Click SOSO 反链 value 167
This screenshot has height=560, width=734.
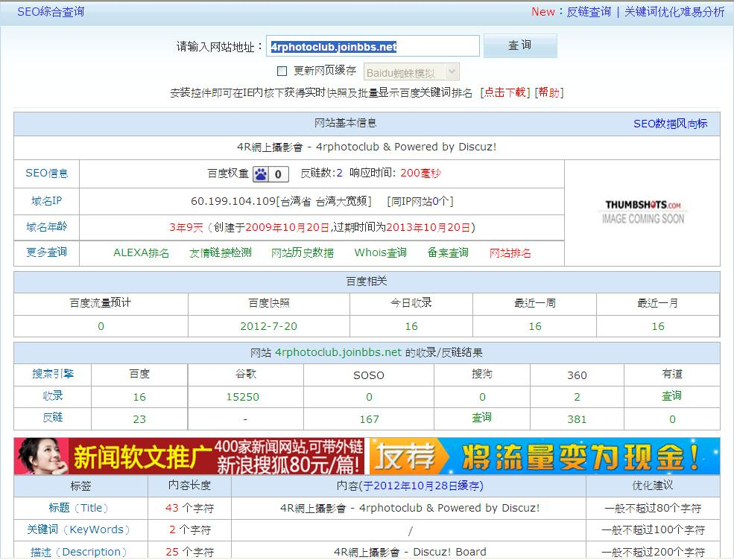pyautogui.click(x=370, y=420)
